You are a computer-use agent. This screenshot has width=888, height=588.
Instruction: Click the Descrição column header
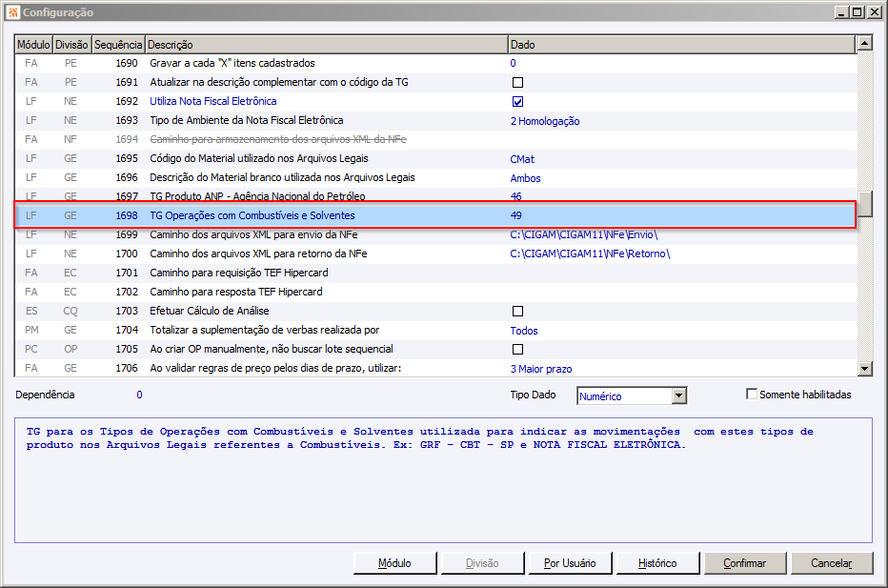pos(326,44)
